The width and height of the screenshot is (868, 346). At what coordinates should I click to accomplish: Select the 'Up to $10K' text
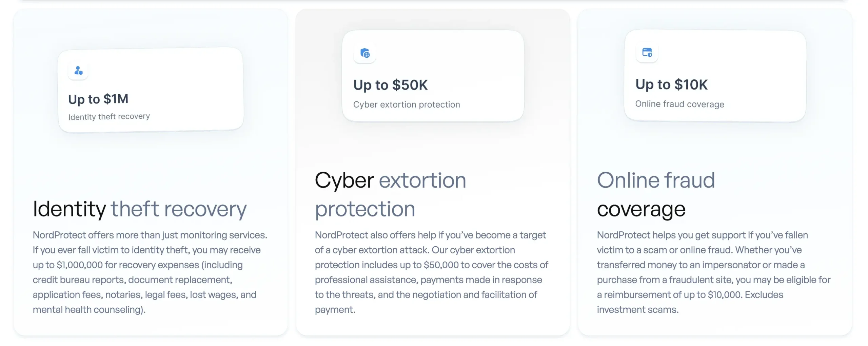(671, 84)
